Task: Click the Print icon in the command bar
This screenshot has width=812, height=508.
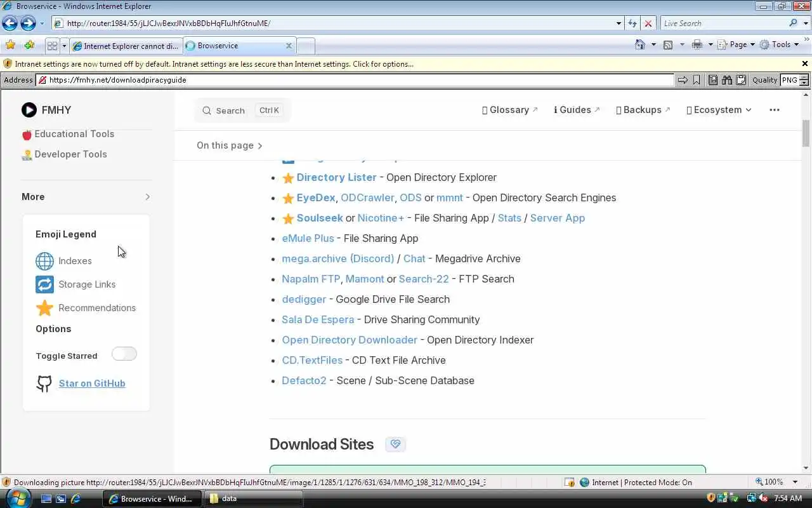Action: coord(697,44)
